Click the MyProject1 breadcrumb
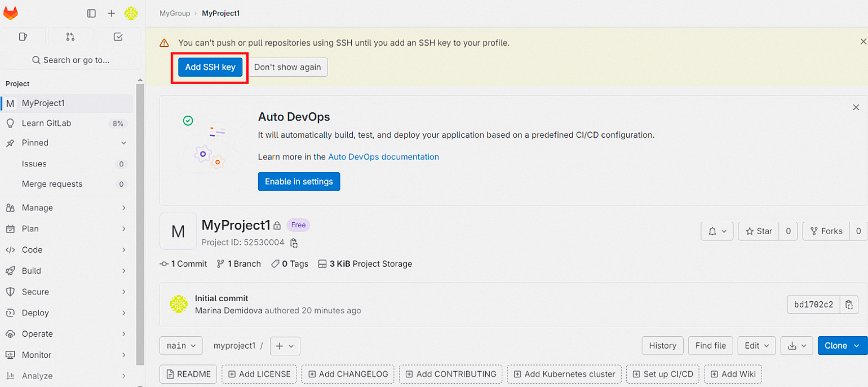 click(x=221, y=13)
